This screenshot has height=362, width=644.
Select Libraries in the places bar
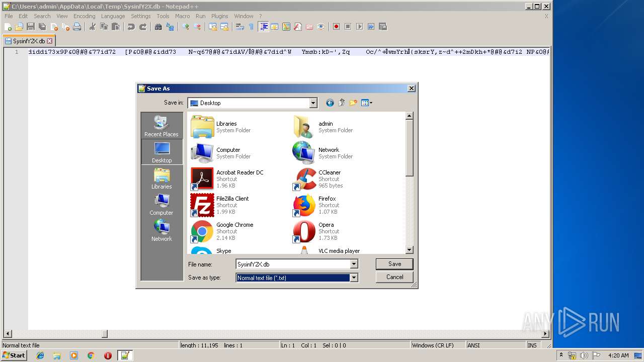[x=162, y=178]
